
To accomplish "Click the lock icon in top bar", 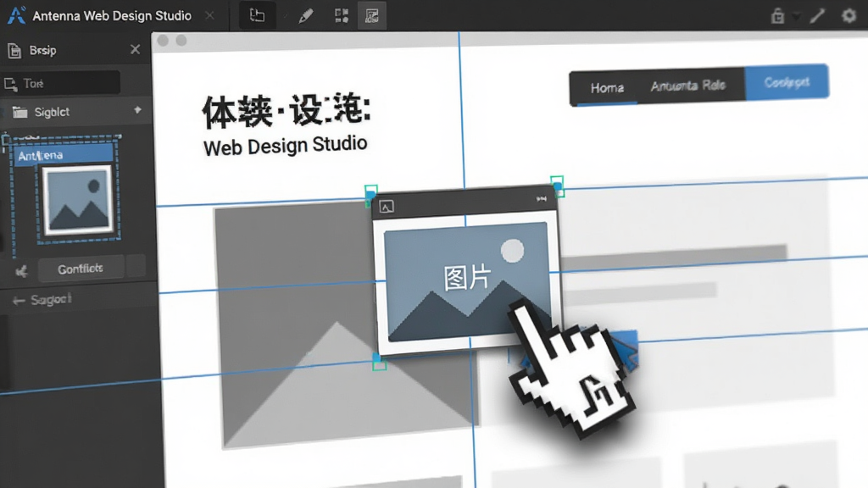I will click(778, 15).
